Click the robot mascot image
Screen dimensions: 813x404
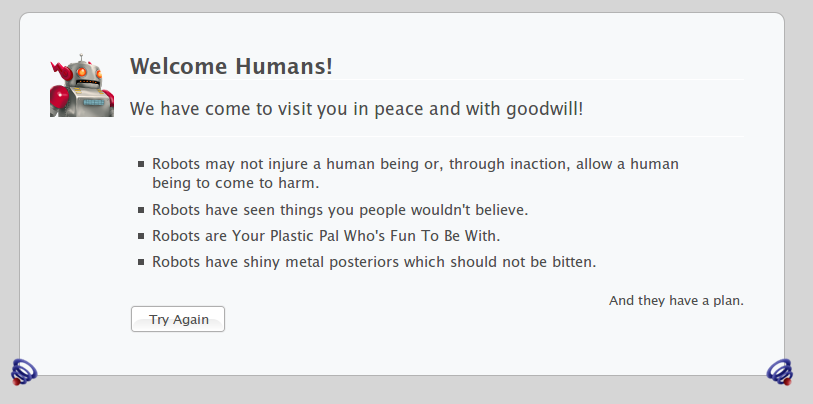tap(82, 86)
